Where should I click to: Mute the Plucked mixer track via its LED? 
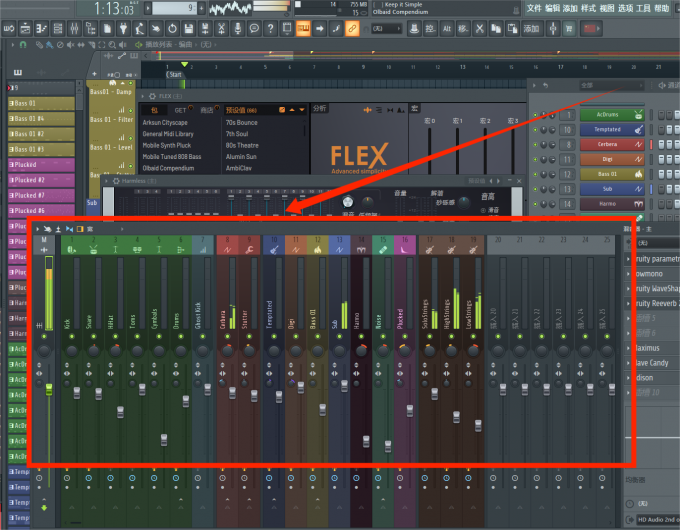point(404,337)
